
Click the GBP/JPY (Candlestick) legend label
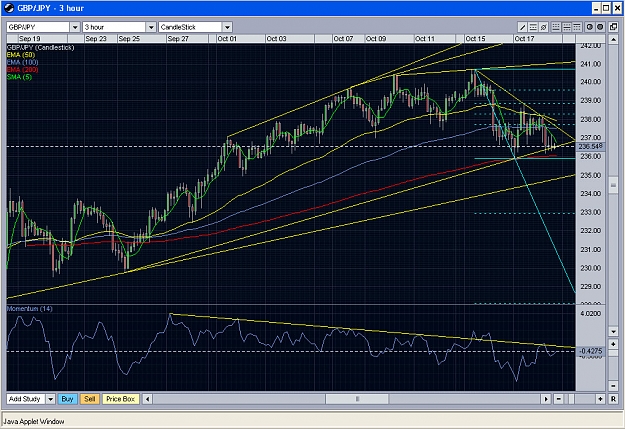[40, 47]
